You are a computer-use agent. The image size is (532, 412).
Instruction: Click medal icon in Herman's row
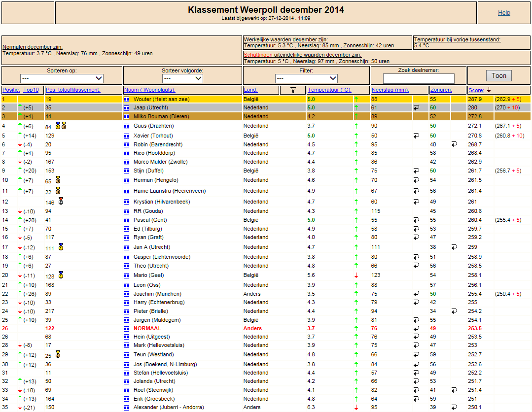58,180
